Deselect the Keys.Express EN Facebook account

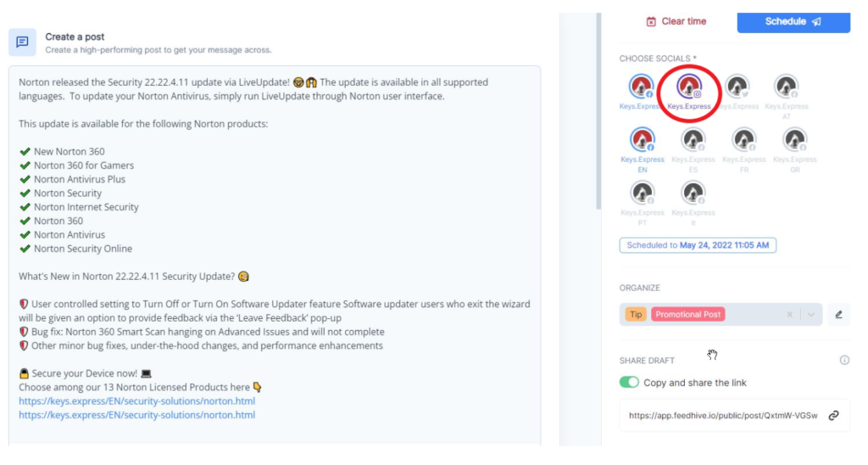pos(642,140)
